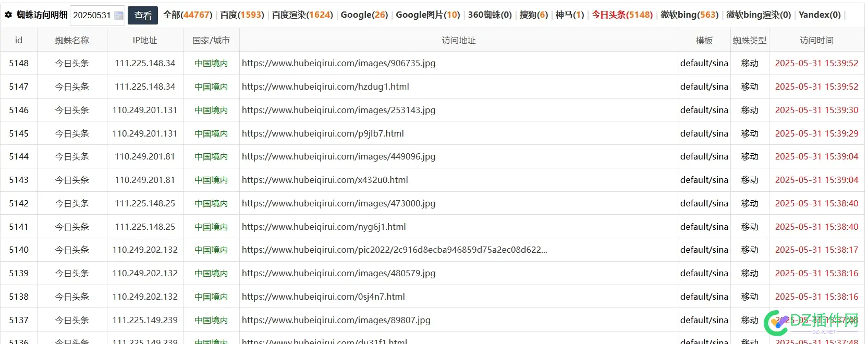The image size is (868, 344).
Task: Filter by Google(26) spider
Action: (364, 15)
